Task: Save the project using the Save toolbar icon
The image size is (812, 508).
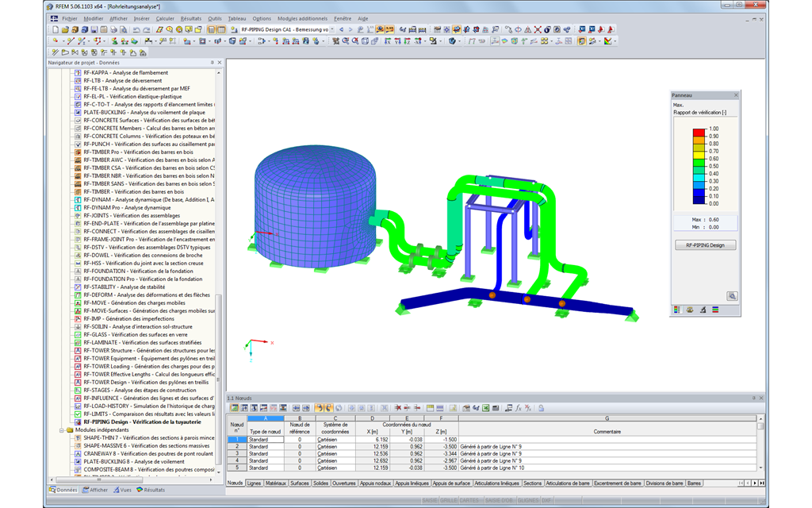Action: (94, 30)
